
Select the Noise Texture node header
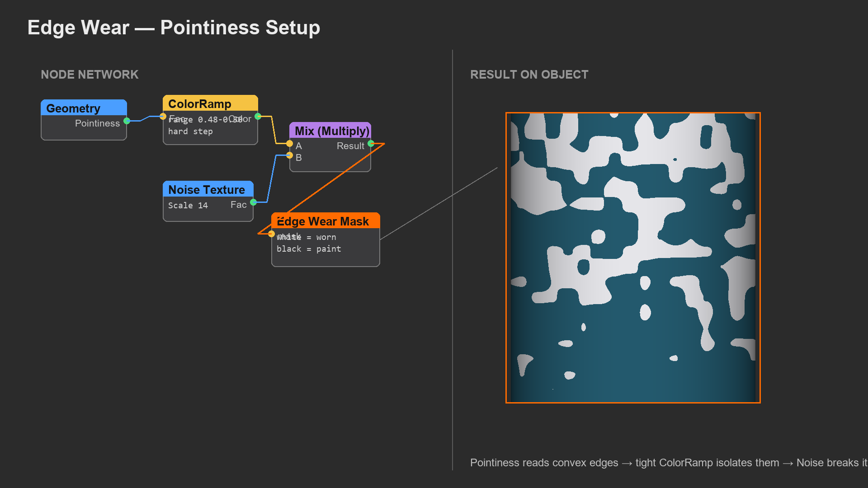click(208, 189)
